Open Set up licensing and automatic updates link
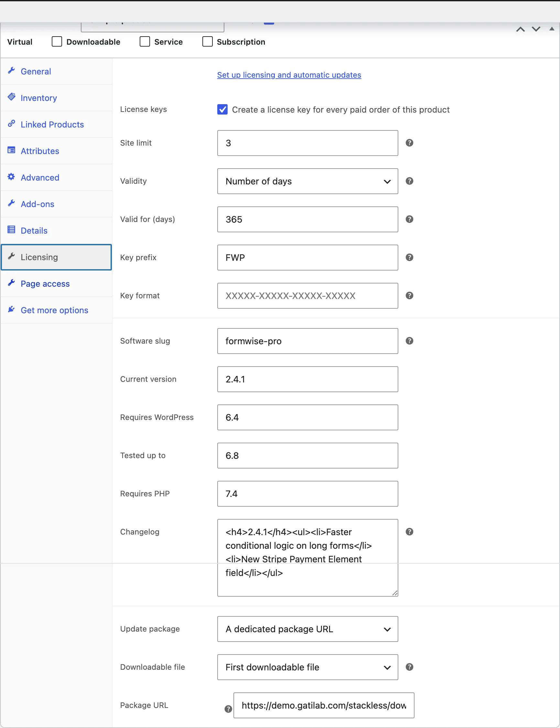Screen dimensions: 560x728 289,75
